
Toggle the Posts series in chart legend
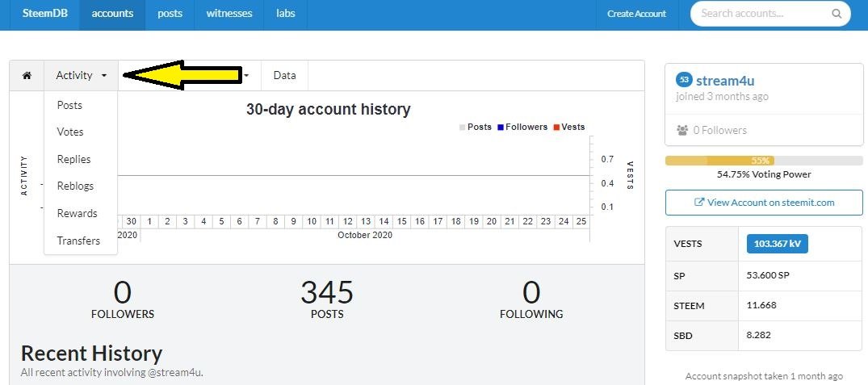pyautogui.click(x=475, y=127)
